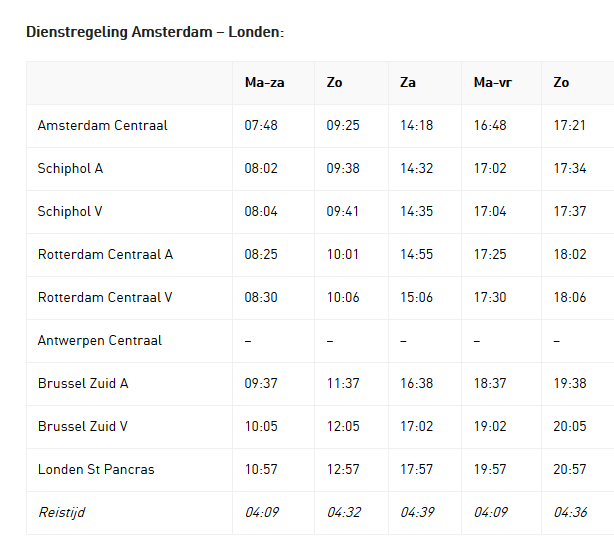
Task: Select the Rotterdam Centraal V row label
Action: point(105,298)
